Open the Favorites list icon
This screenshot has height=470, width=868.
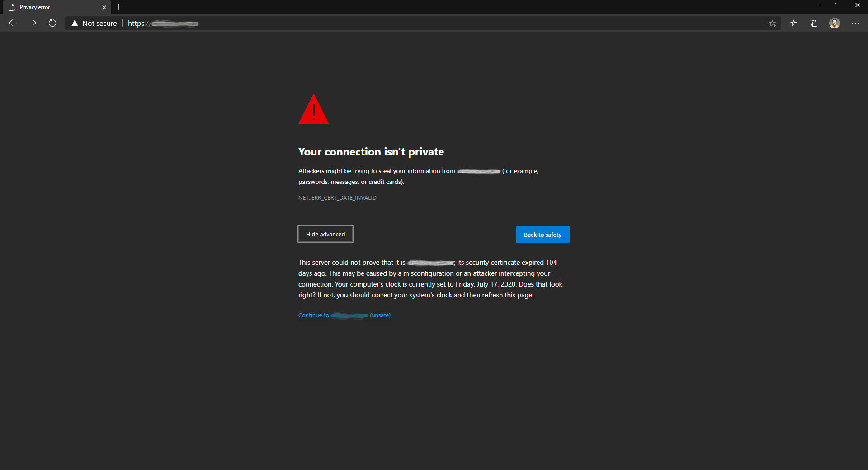pyautogui.click(x=794, y=23)
